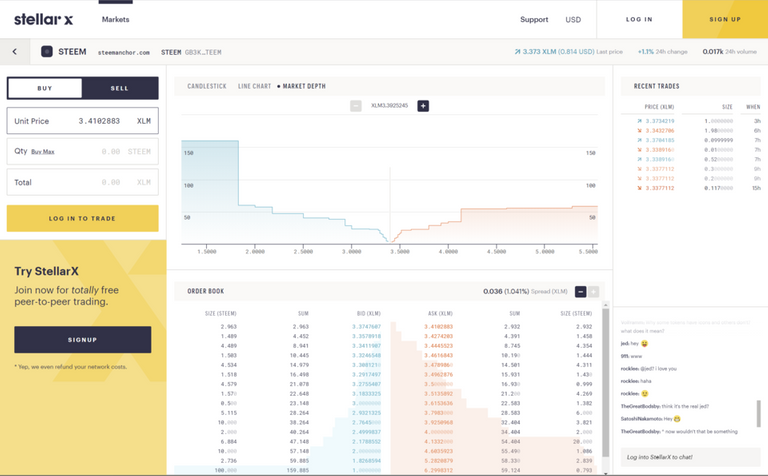
Task: Switch to LINE CHART view
Action: (x=254, y=86)
